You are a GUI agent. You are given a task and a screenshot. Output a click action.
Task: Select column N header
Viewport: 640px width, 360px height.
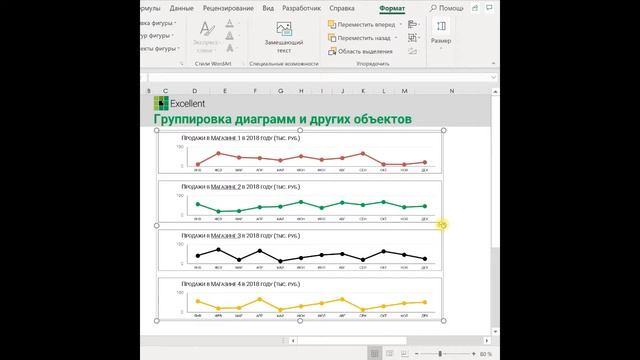coord(452,91)
